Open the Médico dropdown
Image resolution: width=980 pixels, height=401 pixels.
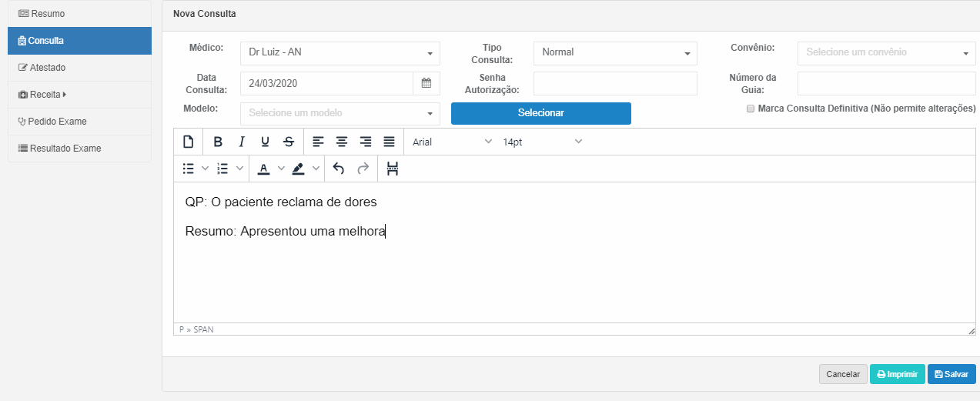click(x=339, y=53)
